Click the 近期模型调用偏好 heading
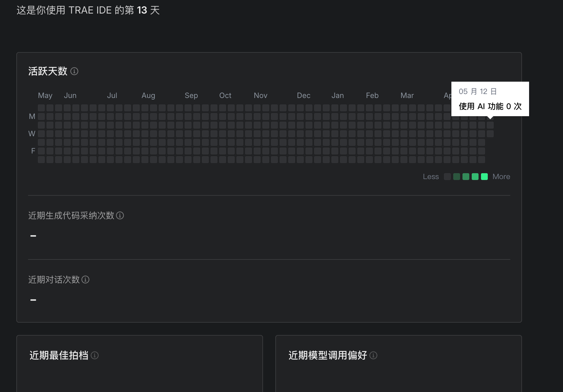This screenshot has height=392, width=563. click(328, 355)
